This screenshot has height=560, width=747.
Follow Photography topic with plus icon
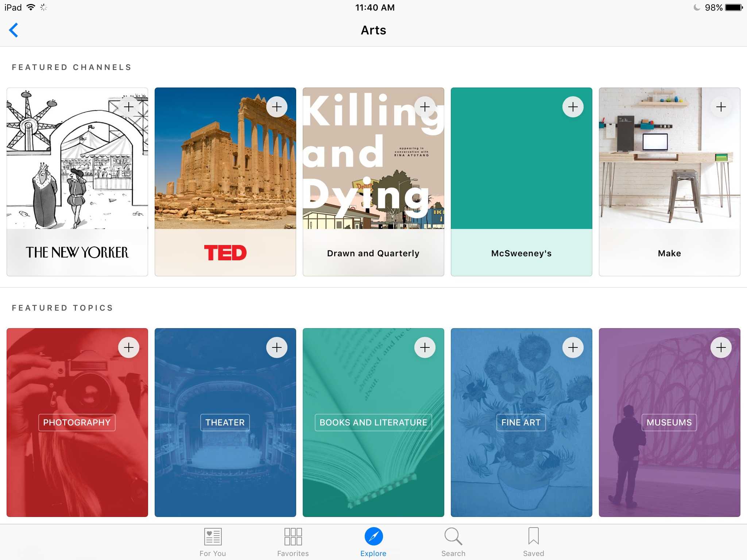129,347
